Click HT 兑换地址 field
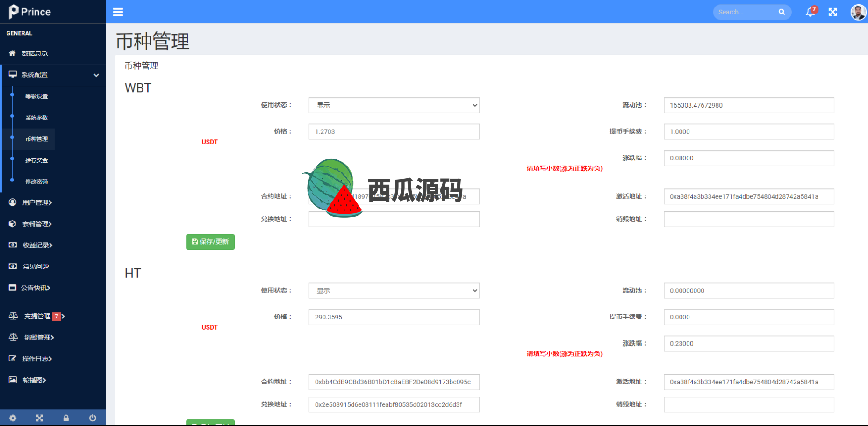This screenshot has width=868, height=426. click(x=394, y=405)
